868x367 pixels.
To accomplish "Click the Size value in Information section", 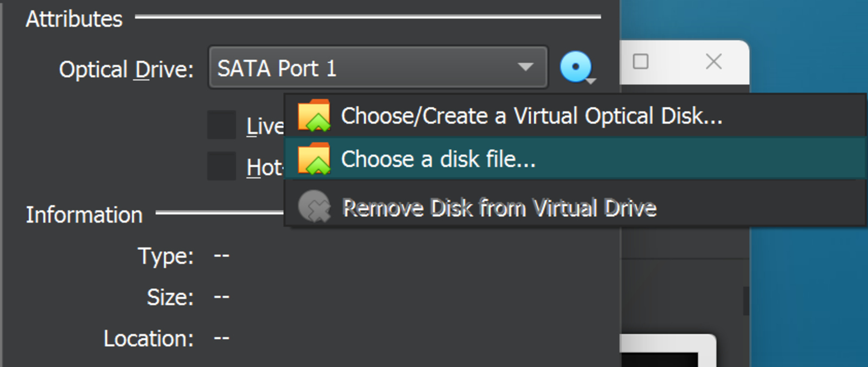I will click(221, 296).
